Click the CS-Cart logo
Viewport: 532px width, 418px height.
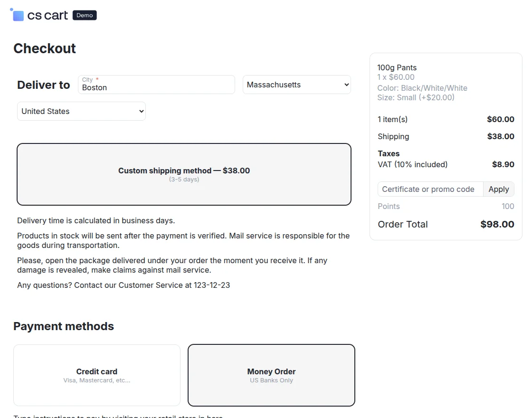(x=38, y=15)
